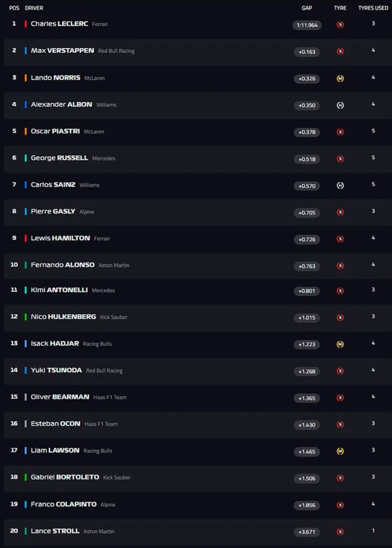Click the hard tyre icon for Alexander Albon

[x=340, y=105]
